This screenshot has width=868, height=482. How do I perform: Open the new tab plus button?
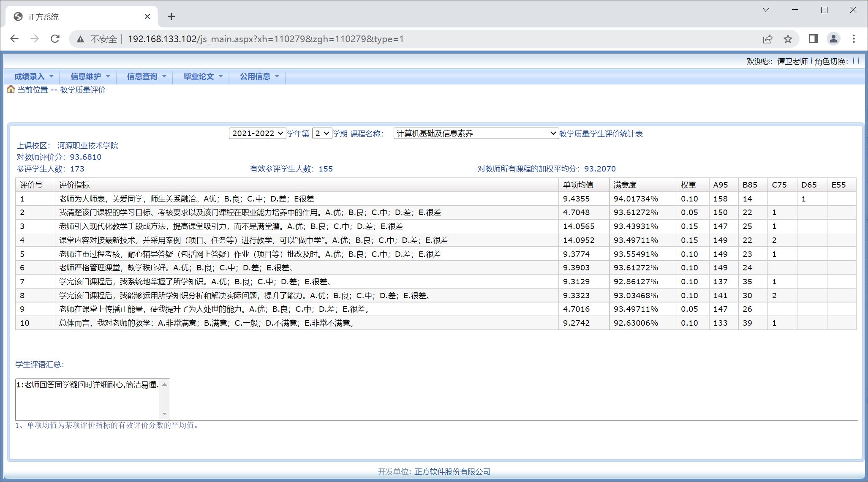click(171, 16)
